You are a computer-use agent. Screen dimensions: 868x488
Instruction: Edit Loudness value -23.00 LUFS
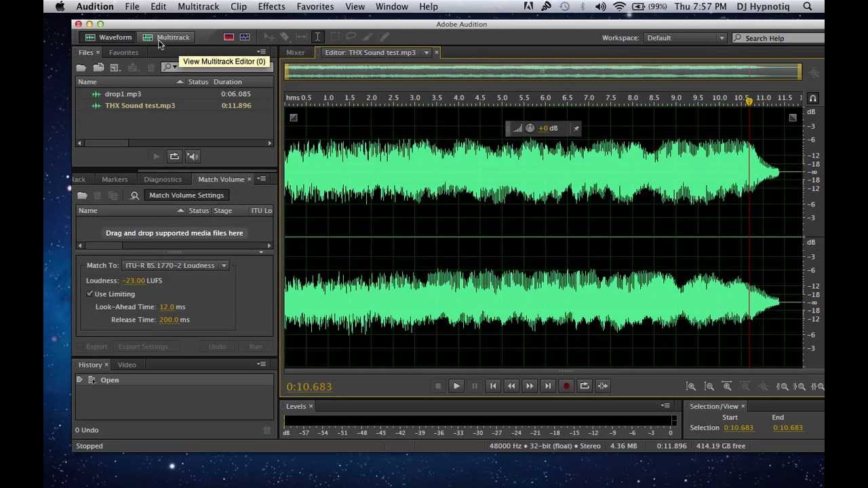tap(134, 281)
